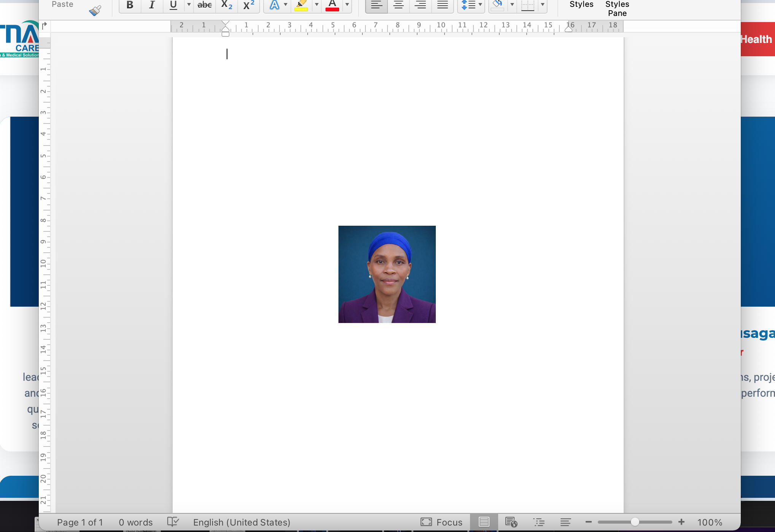Expand the font color dropdown arrow
The width and height of the screenshot is (775, 532).
click(347, 5)
